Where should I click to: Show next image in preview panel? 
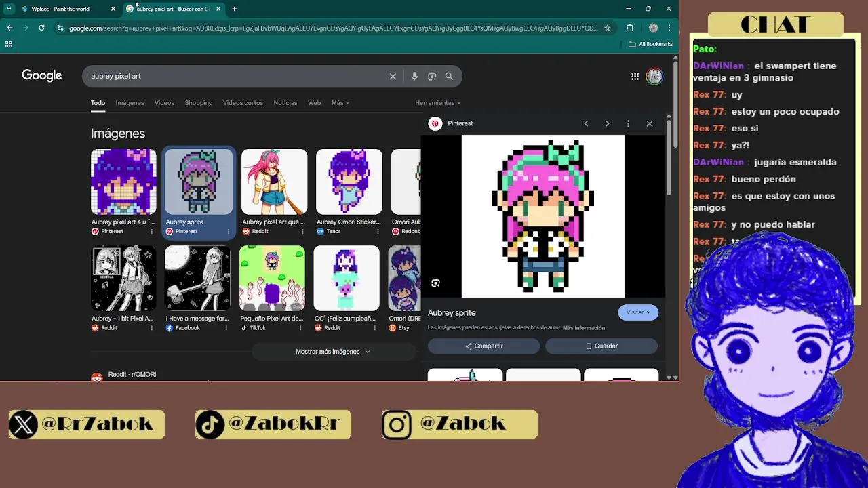point(607,123)
